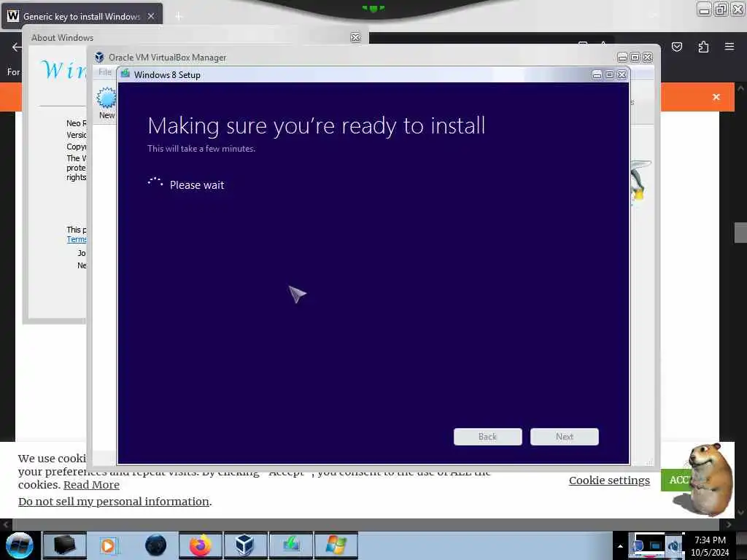Open the Read More cookie link
The image size is (747, 560).
(91, 485)
